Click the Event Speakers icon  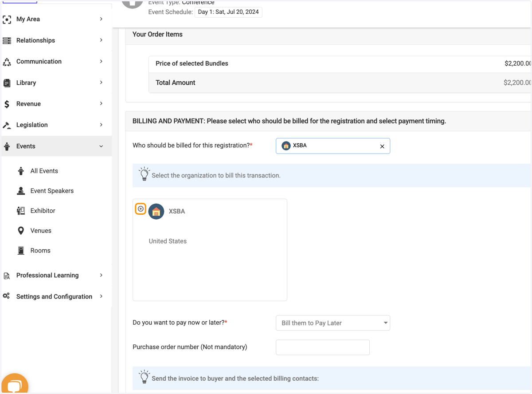tap(21, 191)
